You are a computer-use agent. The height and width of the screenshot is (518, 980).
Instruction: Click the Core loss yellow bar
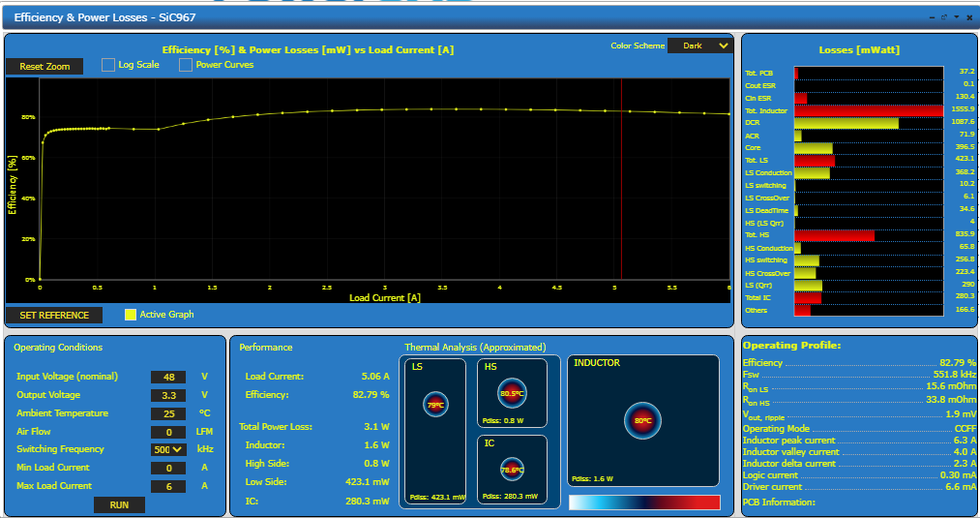pos(814,148)
